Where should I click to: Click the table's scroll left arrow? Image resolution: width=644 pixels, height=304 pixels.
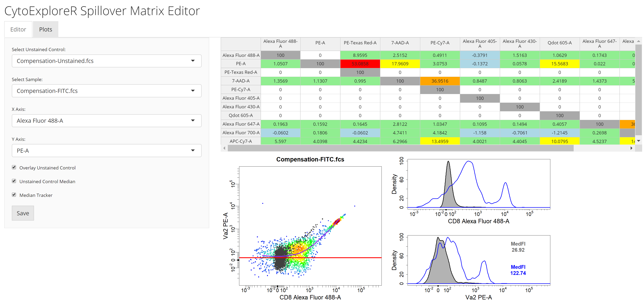224,148
